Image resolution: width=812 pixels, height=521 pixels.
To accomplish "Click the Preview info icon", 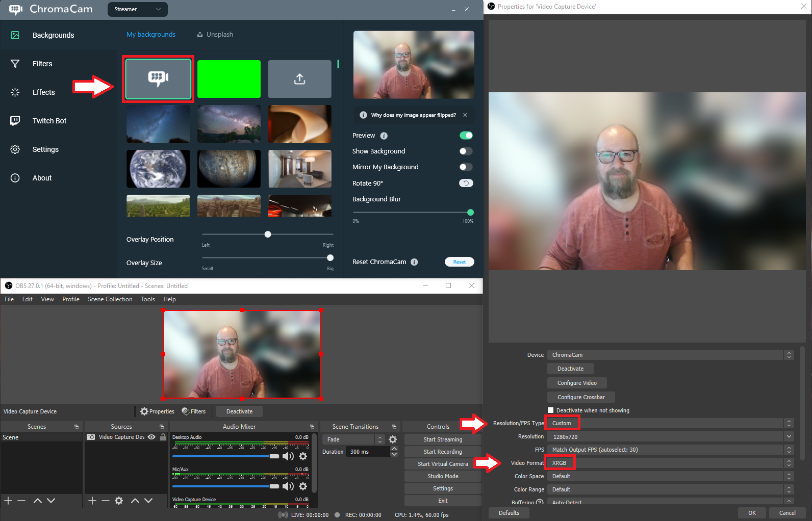I will [384, 136].
